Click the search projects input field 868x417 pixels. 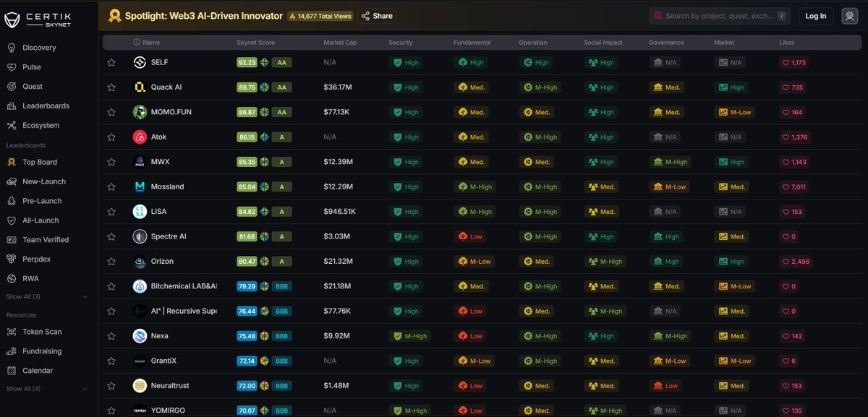tap(719, 16)
